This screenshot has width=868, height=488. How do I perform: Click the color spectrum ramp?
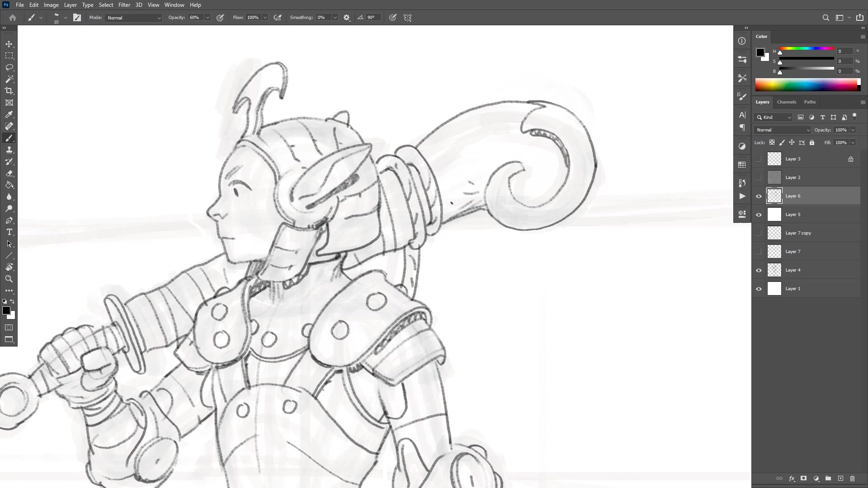(x=806, y=85)
